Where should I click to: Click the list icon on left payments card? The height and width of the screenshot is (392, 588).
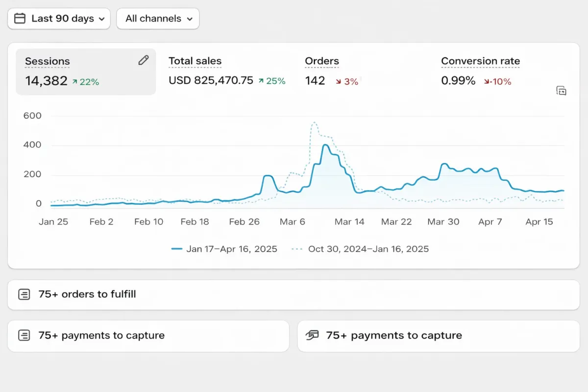point(24,336)
